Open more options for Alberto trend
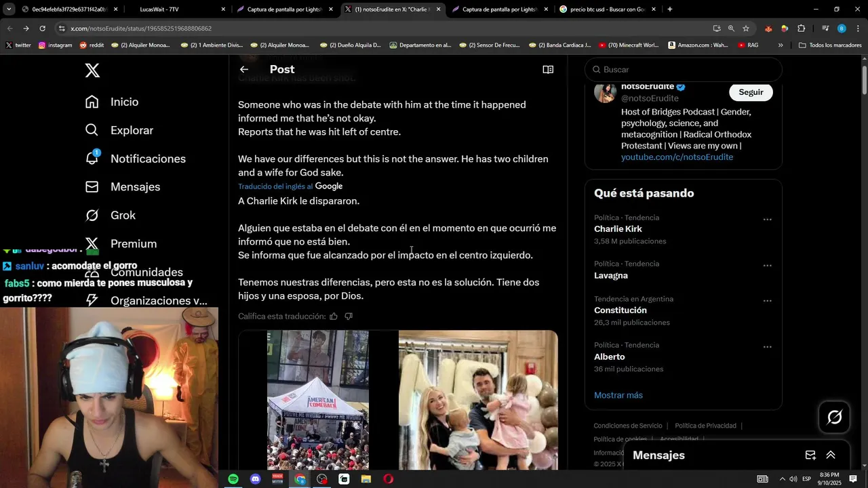The image size is (868, 488). point(767,347)
